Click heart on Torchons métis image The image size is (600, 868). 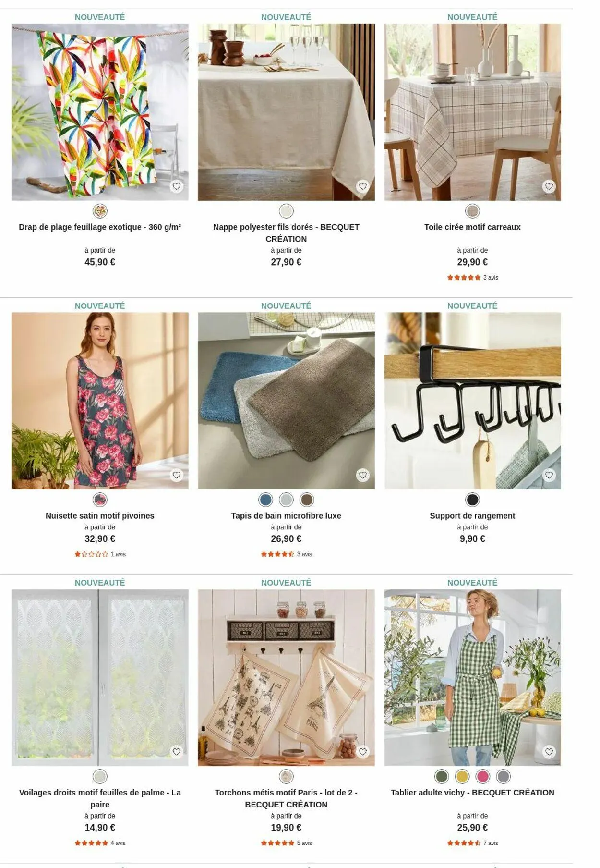click(363, 752)
